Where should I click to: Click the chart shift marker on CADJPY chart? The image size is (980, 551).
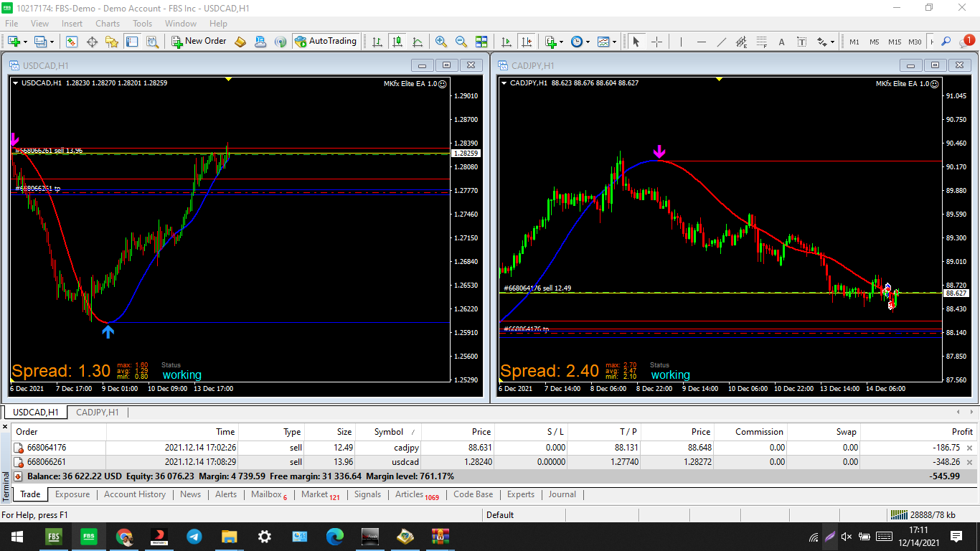pos(718,79)
